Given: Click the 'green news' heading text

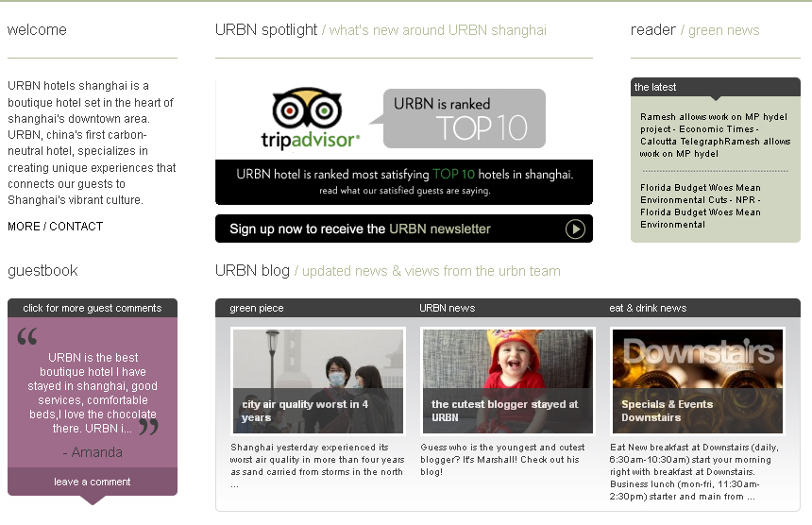Looking at the screenshot, I should pos(723,30).
